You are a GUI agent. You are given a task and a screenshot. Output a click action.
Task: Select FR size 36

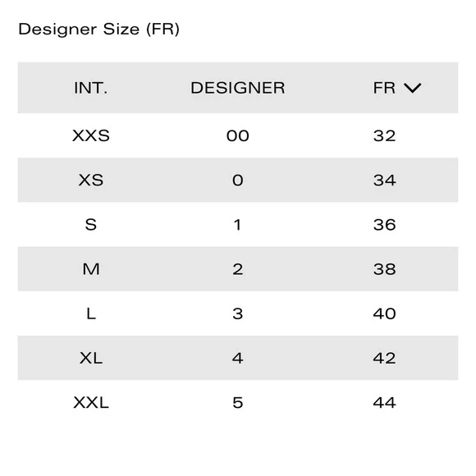[x=384, y=225]
